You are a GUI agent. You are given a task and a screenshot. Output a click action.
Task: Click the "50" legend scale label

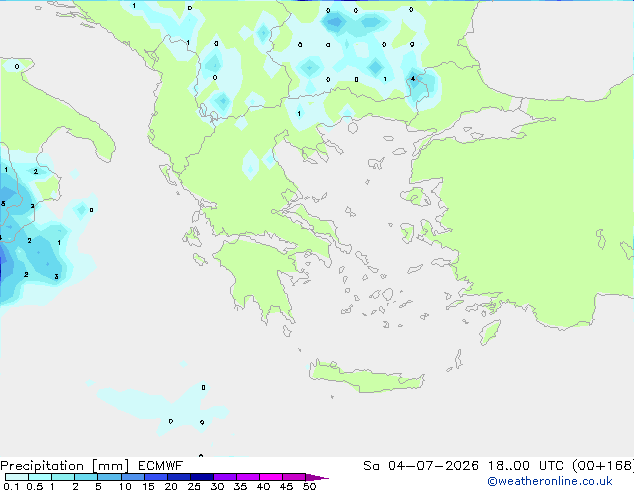[x=309, y=486]
